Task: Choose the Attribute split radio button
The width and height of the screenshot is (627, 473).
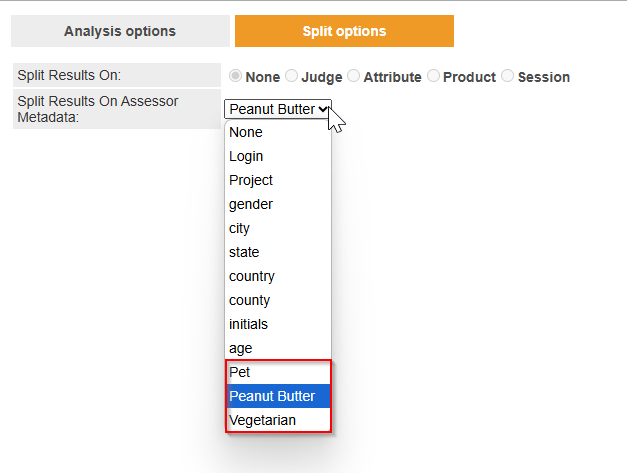Action: click(354, 76)
